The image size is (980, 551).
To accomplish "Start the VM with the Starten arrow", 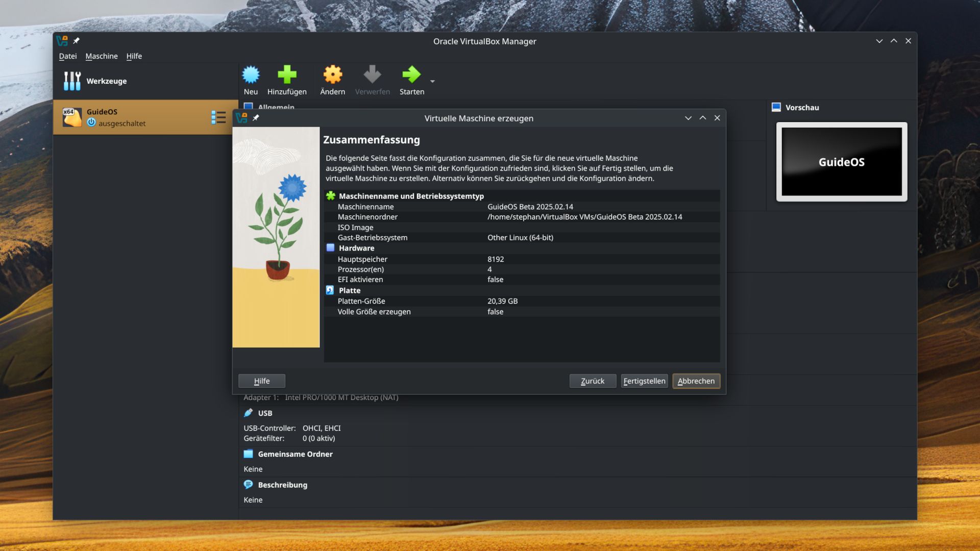I will (x=411, y=74).
